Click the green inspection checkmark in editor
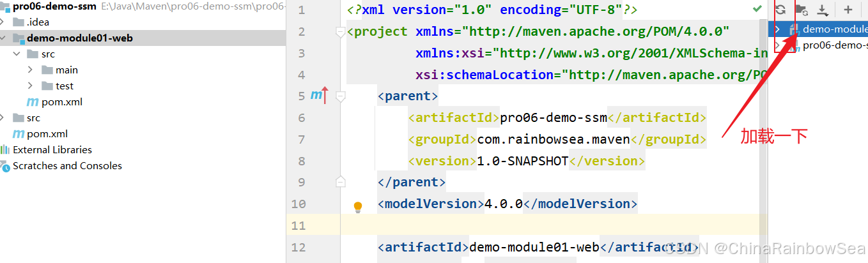Viewport: 868px width, 263px height. pyautogui.click(x=757, y=9)
